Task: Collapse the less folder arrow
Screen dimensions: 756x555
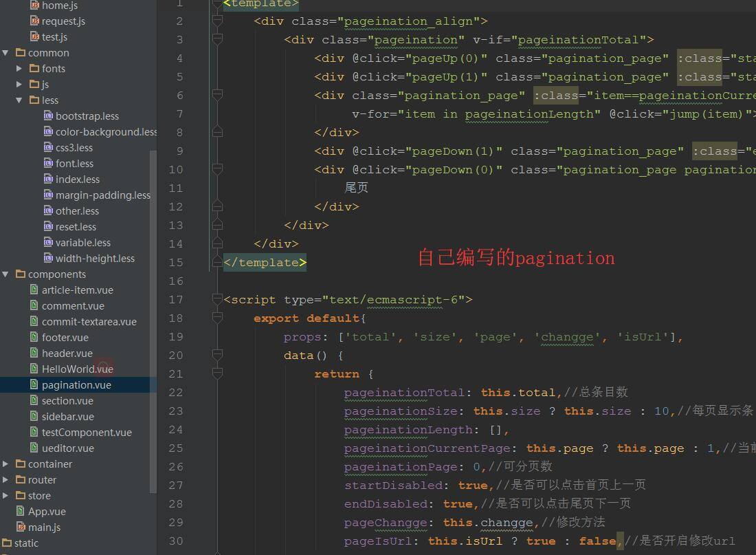Action: (19, 100)
